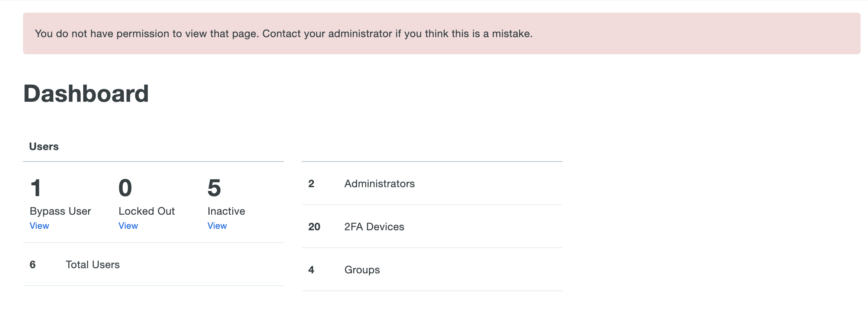The height and width of the screenshot is (312, 868).
Task: Select the Total Users row
Action: 93,264
